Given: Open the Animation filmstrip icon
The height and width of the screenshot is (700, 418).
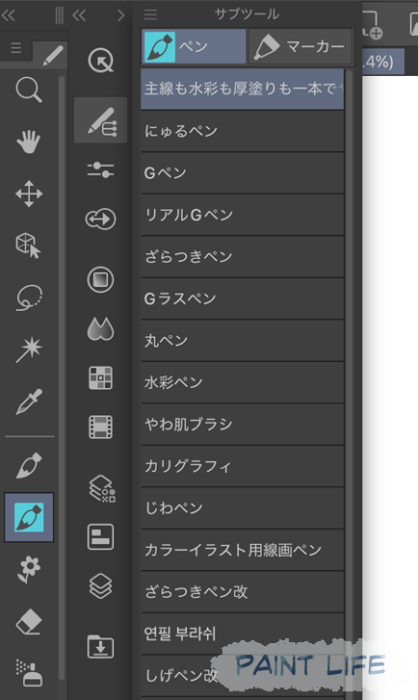Looking at the screenshot, I should tap(100, 427).
